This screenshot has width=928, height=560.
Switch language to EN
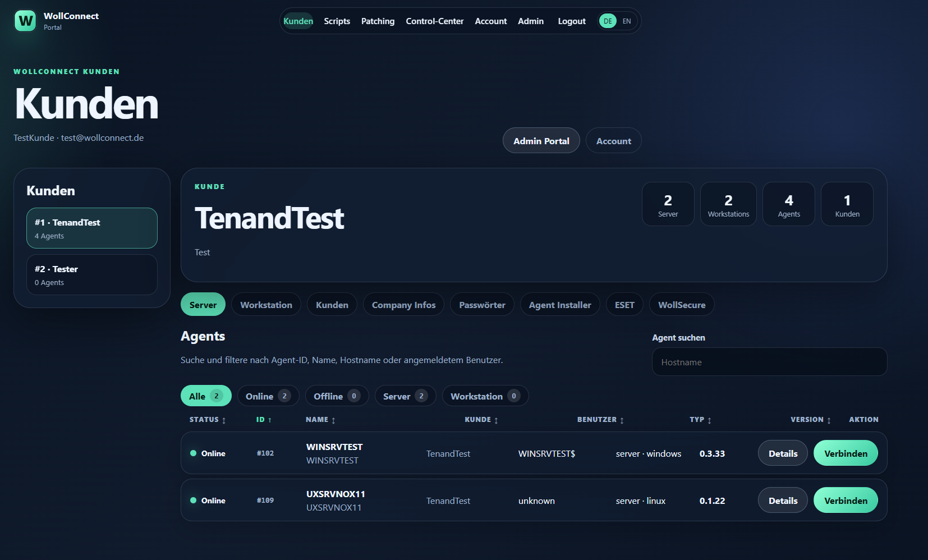click(x=627, y=21)
